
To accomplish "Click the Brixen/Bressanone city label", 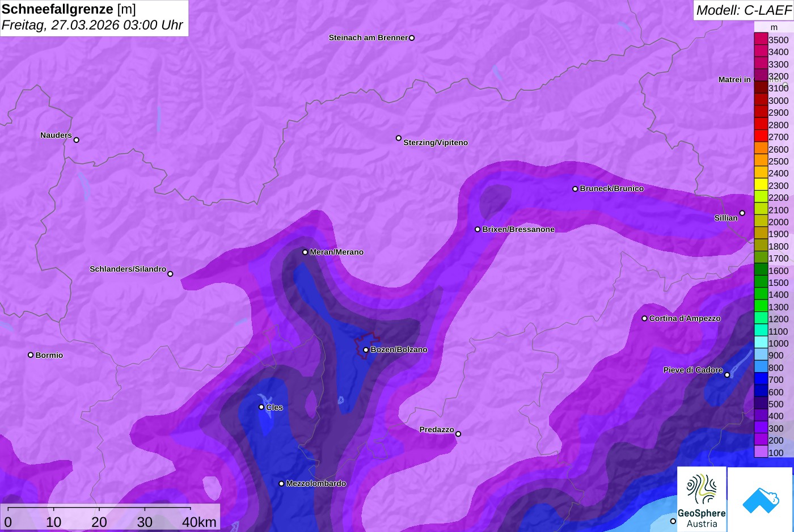I will point(518,230).
